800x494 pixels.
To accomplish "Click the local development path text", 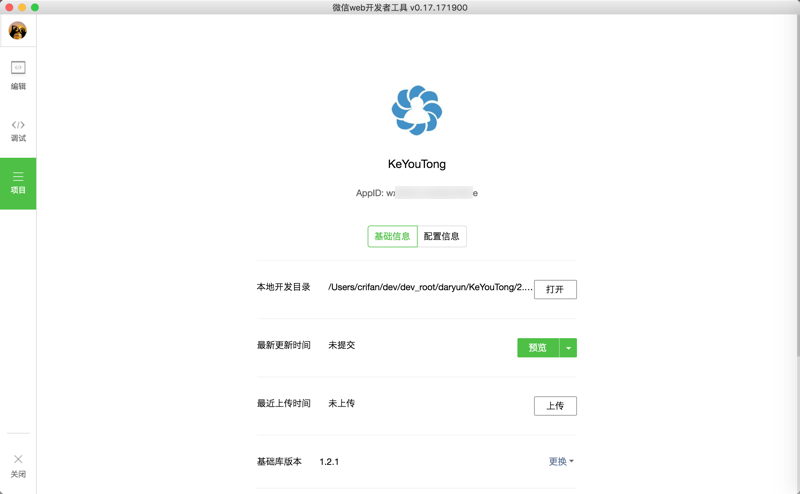I will [x=430, y=287].
